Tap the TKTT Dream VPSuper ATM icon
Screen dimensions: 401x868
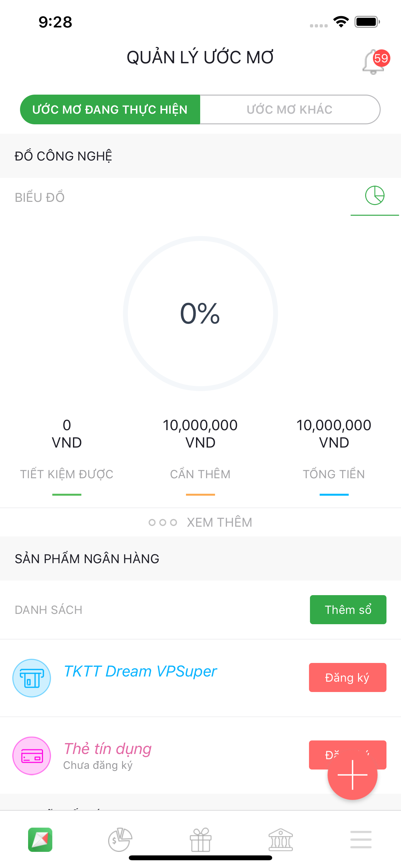[x=32, y=677]
